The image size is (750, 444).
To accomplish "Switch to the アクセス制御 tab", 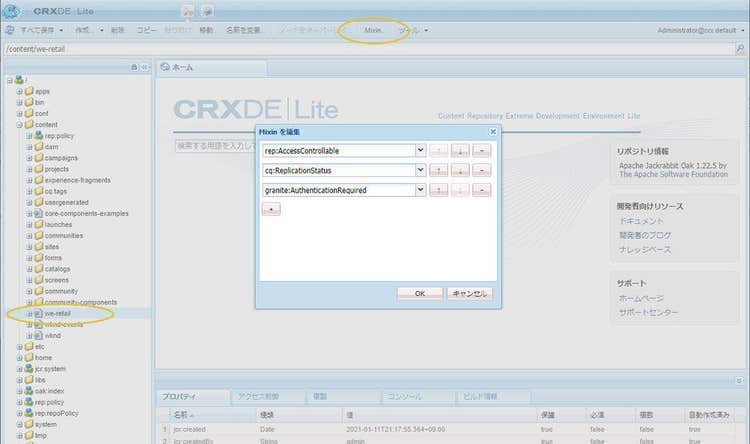I will pos(256,396).
